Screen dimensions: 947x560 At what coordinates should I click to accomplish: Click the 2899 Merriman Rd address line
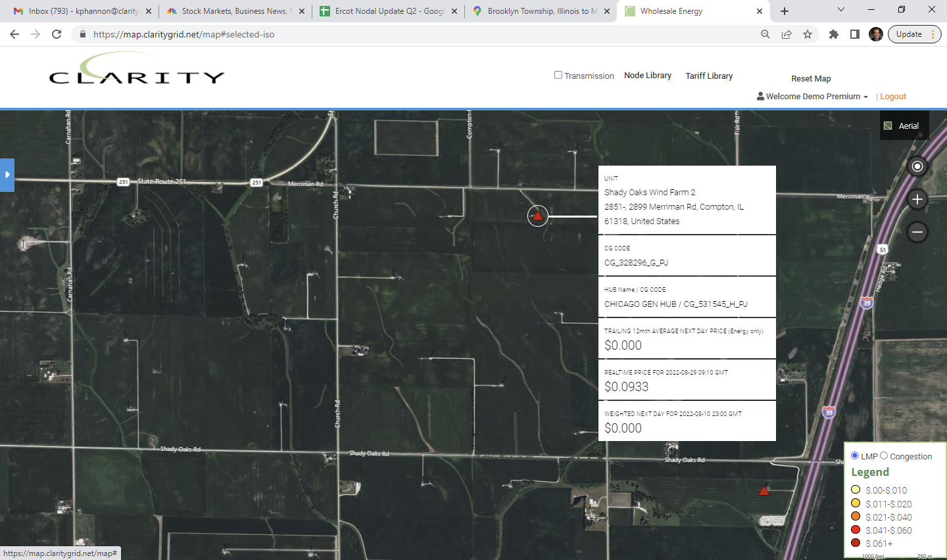[x=674, y=207]
